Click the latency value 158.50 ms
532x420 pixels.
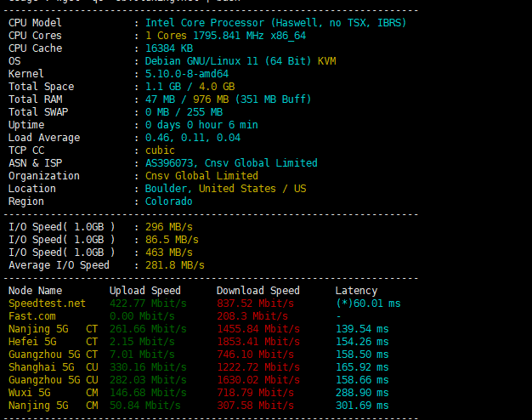point(362,355)
